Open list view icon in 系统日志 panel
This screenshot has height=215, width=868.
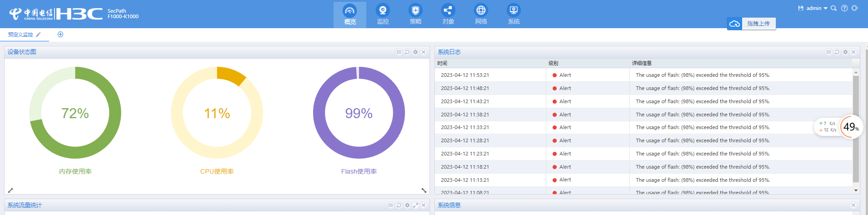tap(829, 52)
